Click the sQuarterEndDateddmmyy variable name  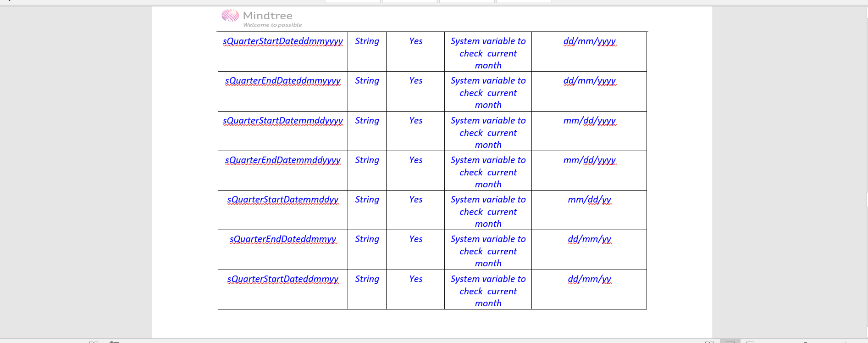pyautogui.click(x=283, y=239)
